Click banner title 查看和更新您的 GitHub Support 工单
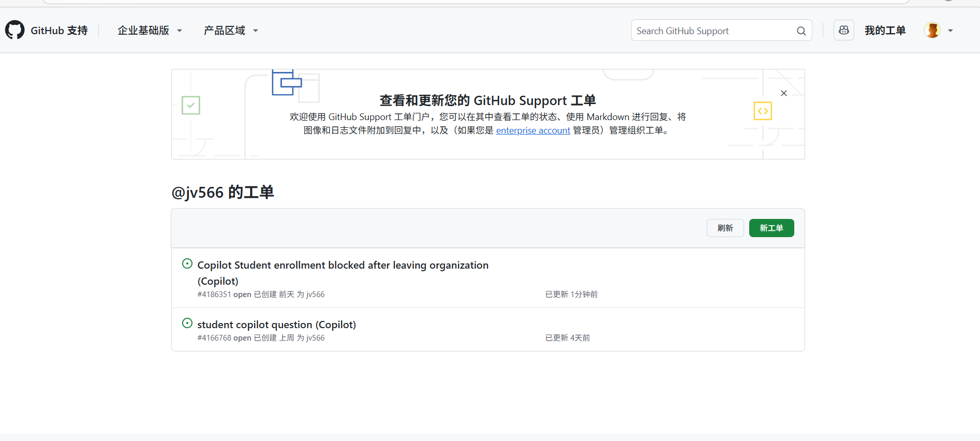Screen dimensions: 980x441 487,100
